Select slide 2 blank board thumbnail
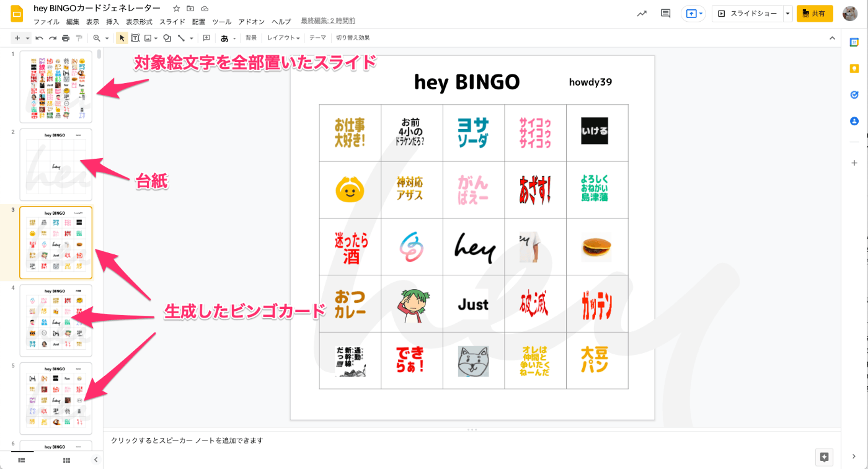868x469 pixels. coord(56,165)
